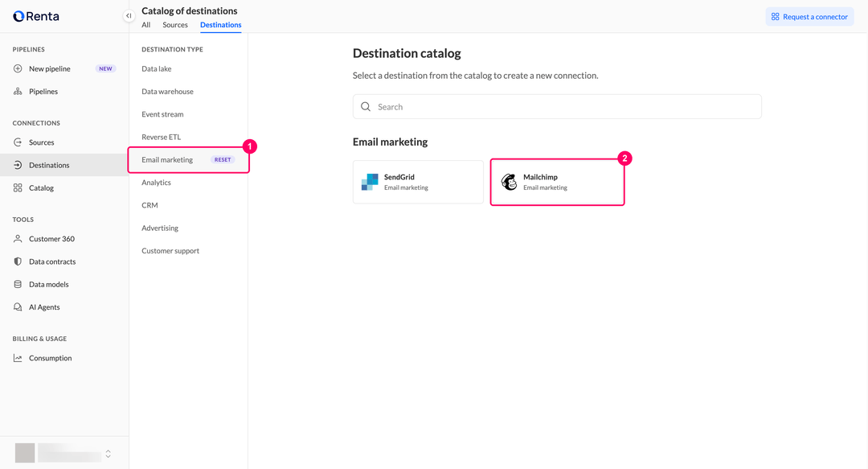Click the Data contracts shield icon

18,261
